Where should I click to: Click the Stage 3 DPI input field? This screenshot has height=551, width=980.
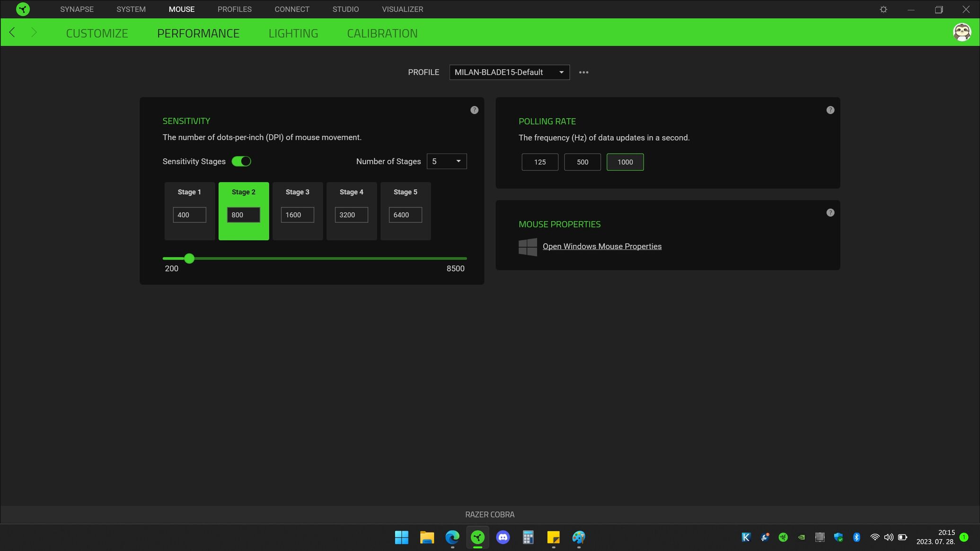pyautogui.click(x=297, y=215)
